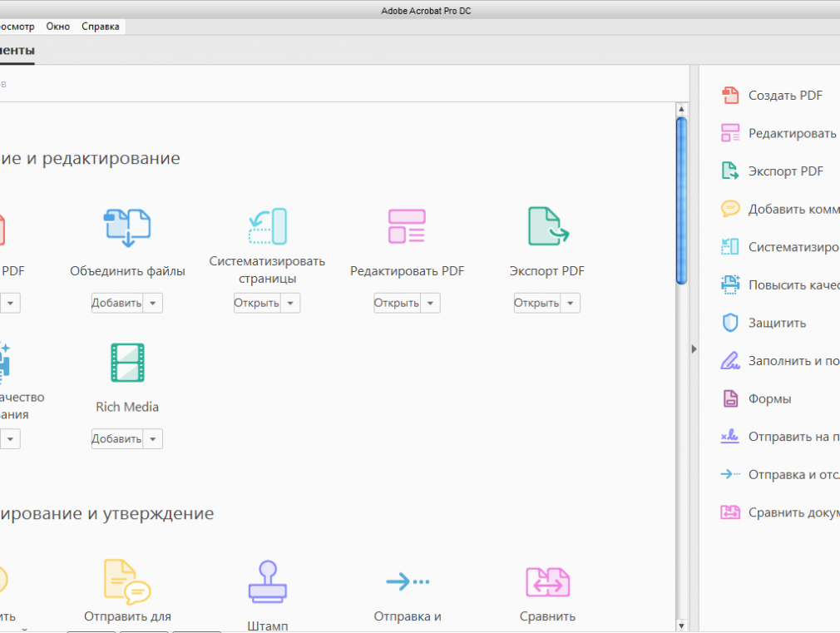The image size is (840, 633).
Task: Open dropdown arrow next to Добавить under Объединить файлы
Action: tap(153, 304)
